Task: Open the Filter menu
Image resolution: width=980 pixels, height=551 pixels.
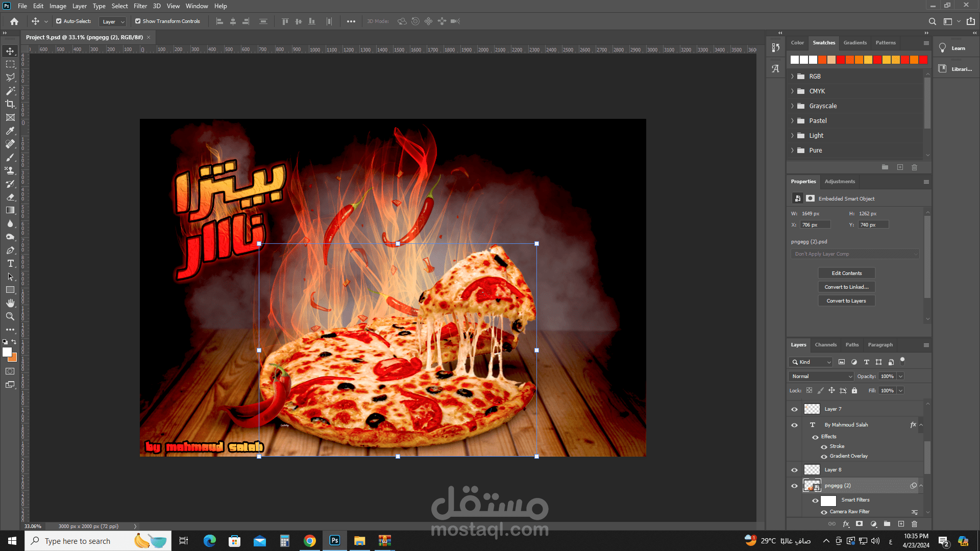Action: (140, 6)
